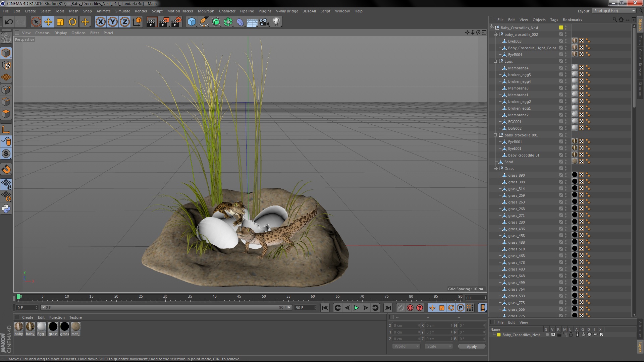Add a Camera object
The width and height of the screenshot is (644, 362).
[x=264, y=22]
